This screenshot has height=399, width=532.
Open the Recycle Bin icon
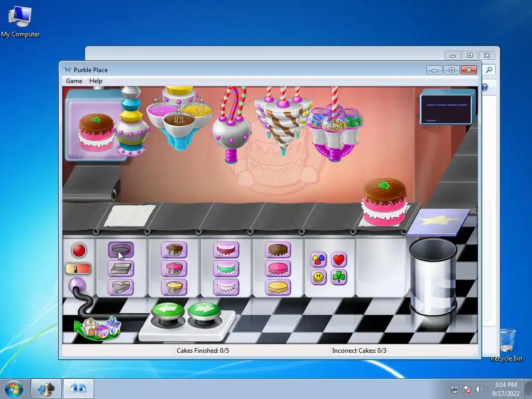click(x=506, y=344)
